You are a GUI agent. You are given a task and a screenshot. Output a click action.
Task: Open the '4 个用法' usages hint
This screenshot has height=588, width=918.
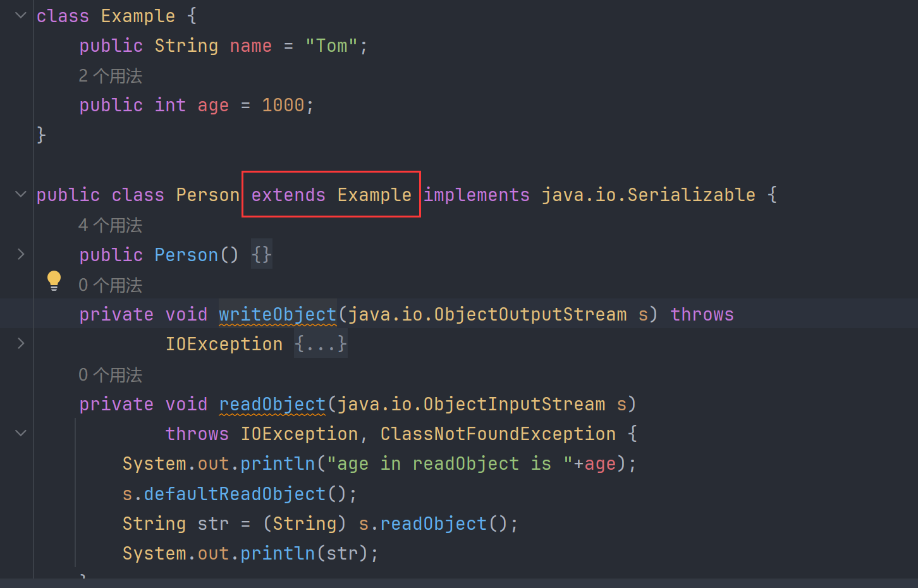pos(111,225)
